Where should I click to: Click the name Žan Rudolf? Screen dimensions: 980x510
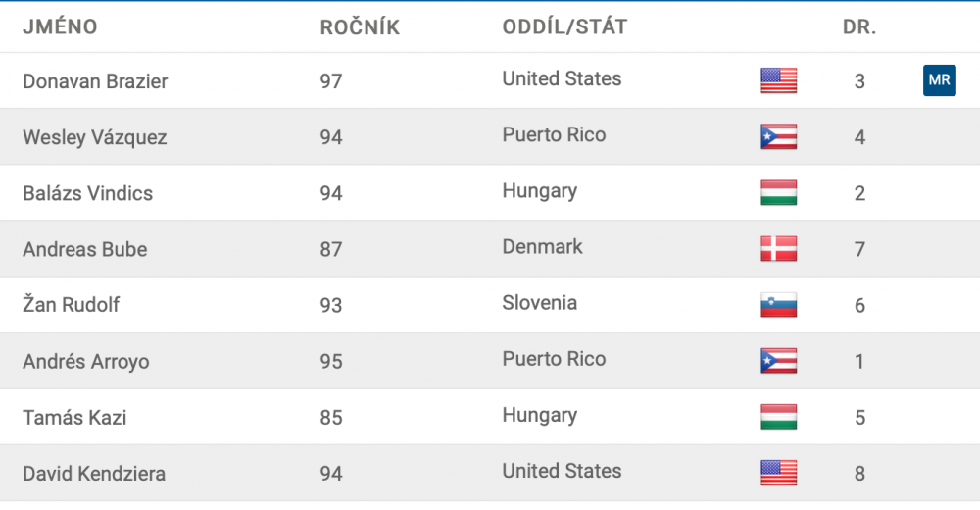coord(71,305)
